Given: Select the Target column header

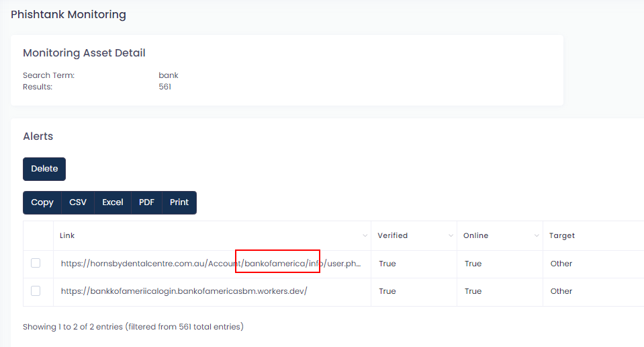Looking at the screenshot, I should pyautogui.click(x=562, y=235).
